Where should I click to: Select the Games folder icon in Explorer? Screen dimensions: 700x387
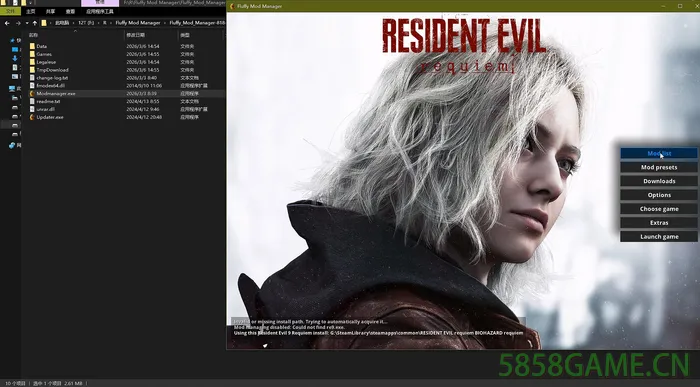point(32,54)
